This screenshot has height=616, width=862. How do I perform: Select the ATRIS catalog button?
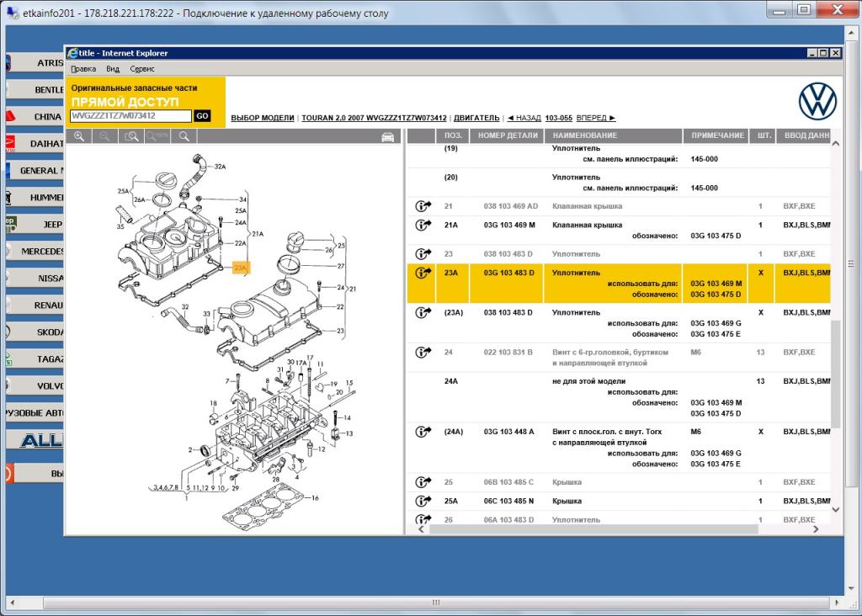pos(35,62)
